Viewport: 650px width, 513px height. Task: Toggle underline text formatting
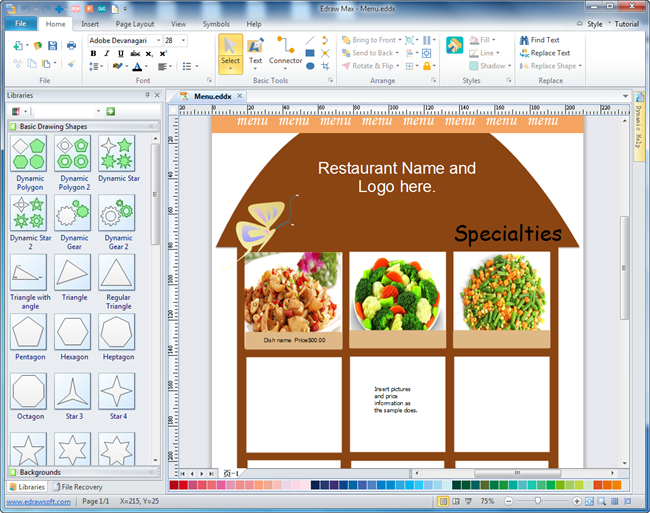[x=121, y=53]
